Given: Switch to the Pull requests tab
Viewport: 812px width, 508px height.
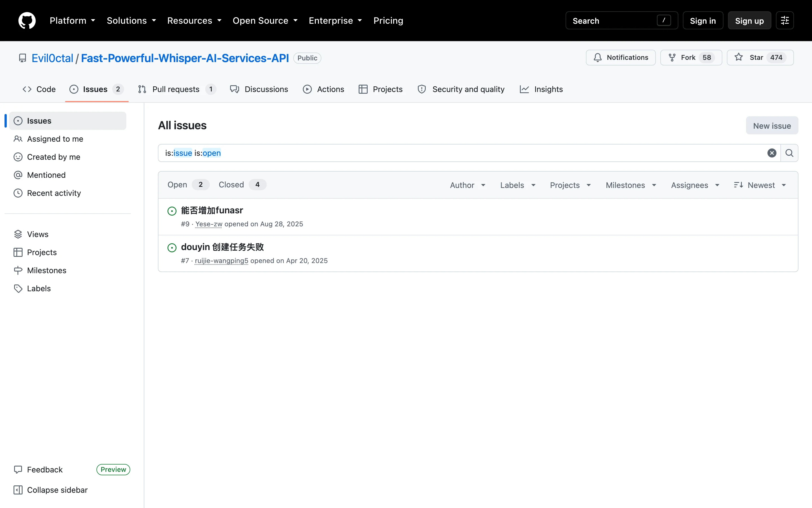Looking at the screenshot, I should 177,89.
